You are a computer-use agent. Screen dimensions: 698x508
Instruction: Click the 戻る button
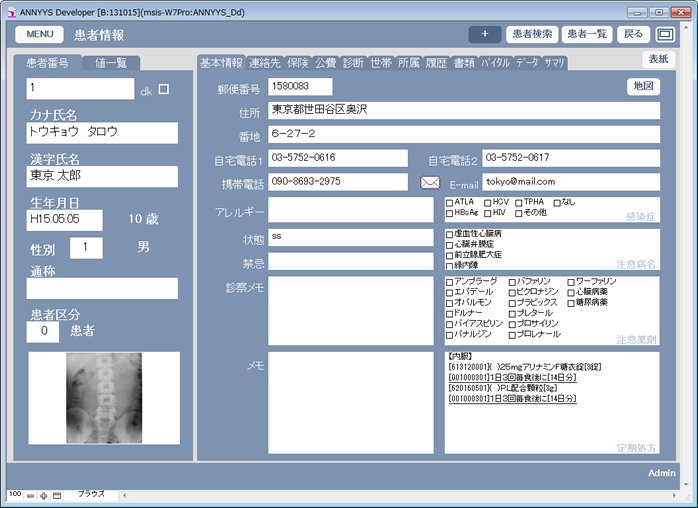[x=633, y=34]
